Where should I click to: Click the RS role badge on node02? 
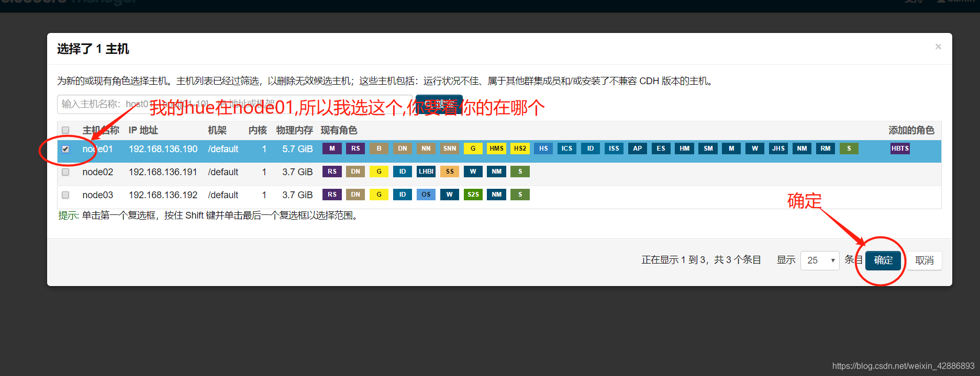pyautogui.click(x=332, y=172)
